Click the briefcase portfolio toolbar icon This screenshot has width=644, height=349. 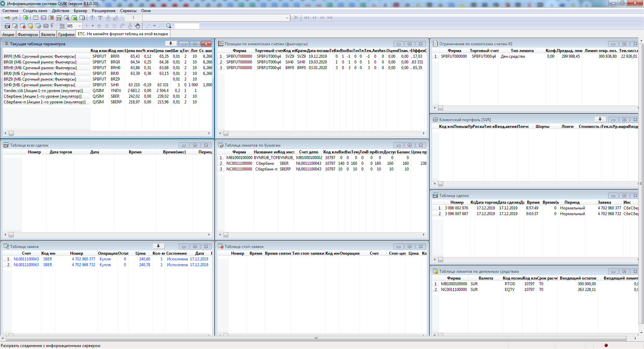(x=46, y=26)
